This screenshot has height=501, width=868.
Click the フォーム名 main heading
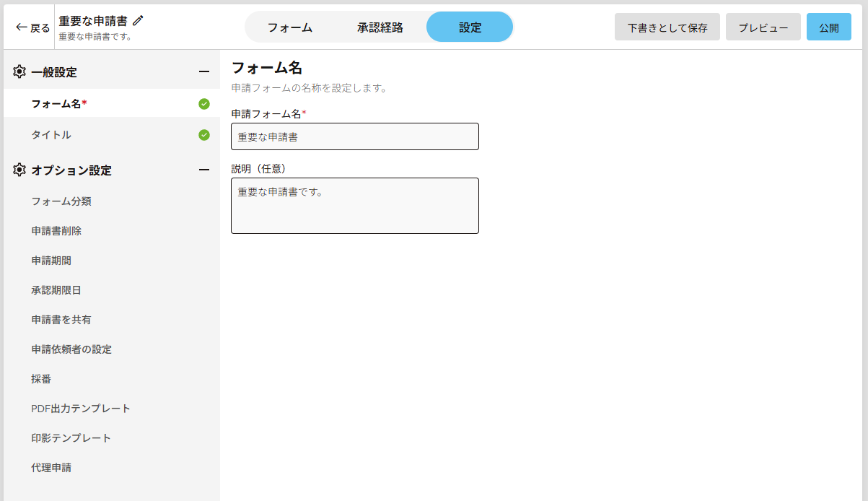[x=266, y=69]
